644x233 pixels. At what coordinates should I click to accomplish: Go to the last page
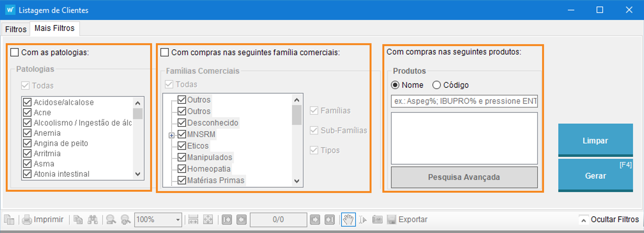[x=329, y=220]
